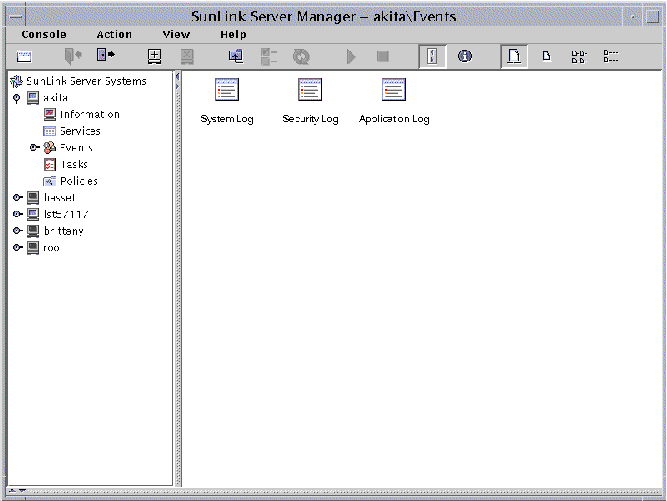667x501 pixels.
Task: Select the basset server
Action: (x=60, y=197)
